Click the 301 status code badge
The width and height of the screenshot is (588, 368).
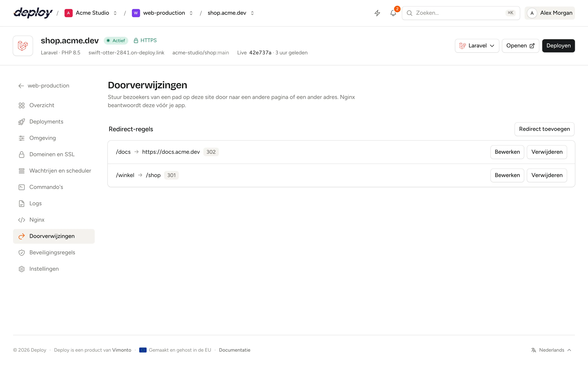point(171,175)
